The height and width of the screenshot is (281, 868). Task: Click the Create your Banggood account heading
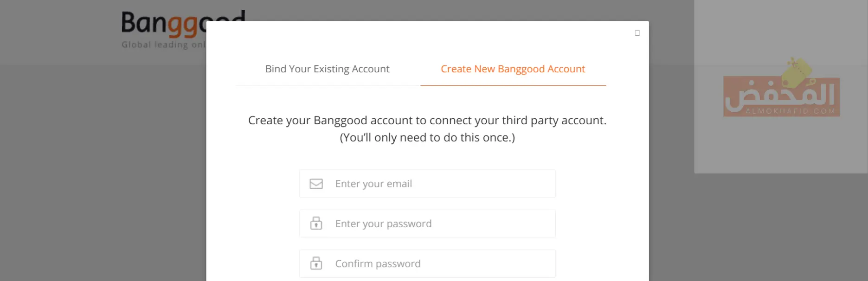(x=427, y=121)
